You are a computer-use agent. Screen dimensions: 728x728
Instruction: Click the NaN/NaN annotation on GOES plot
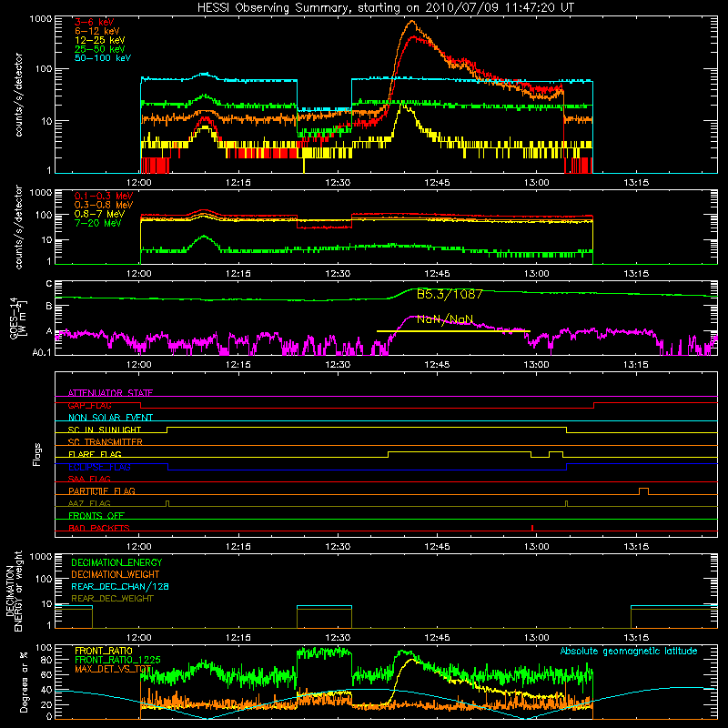coord(445,319)
